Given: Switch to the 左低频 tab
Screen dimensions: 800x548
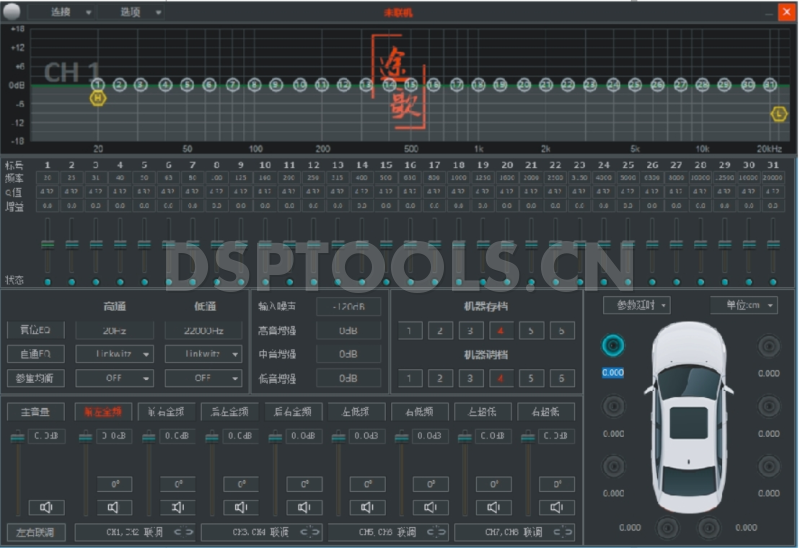Looking at the screenshot, I should point(356,412).
